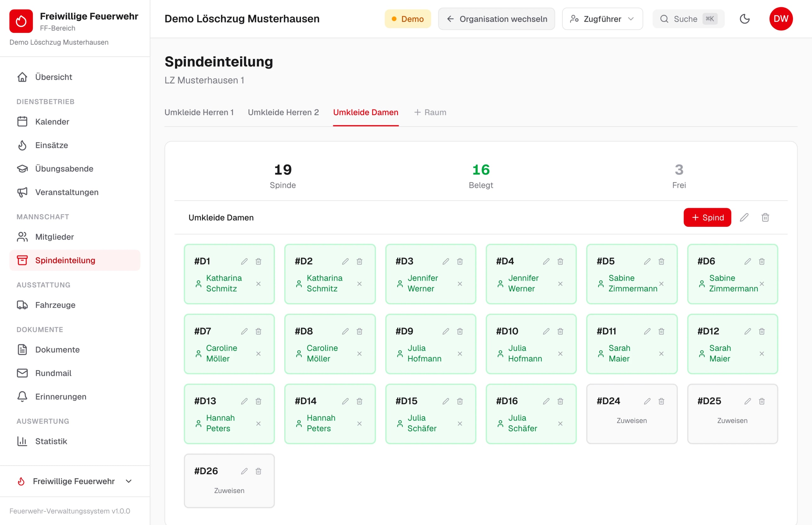Open Erinnerungen sidebar item

click(x=75, y=397)
